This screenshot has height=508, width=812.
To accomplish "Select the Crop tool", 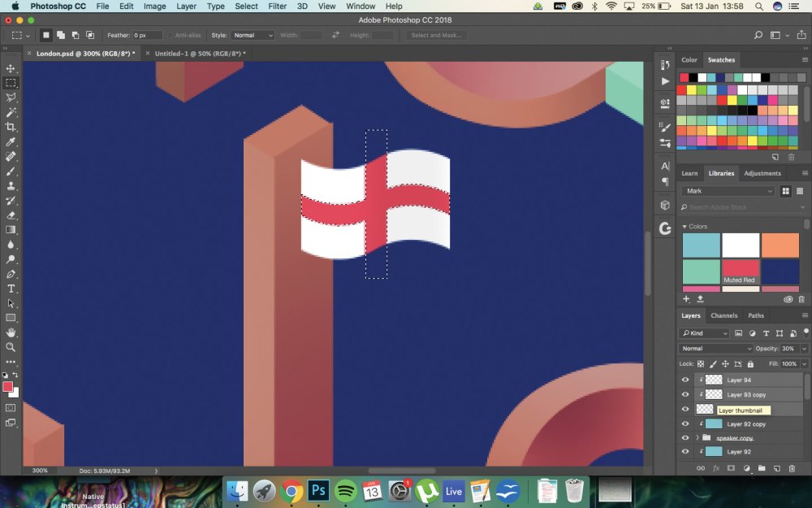I will point(11,127).
